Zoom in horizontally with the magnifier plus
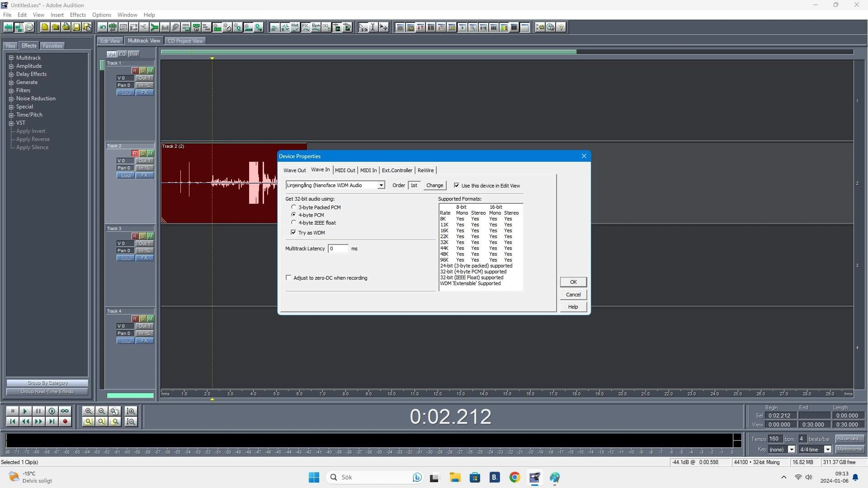This screenshot has height=488, width=868. point(89,411)
